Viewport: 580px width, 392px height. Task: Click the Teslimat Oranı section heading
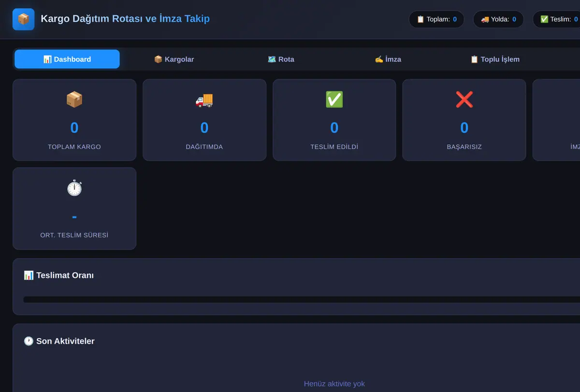pos(59,276)
